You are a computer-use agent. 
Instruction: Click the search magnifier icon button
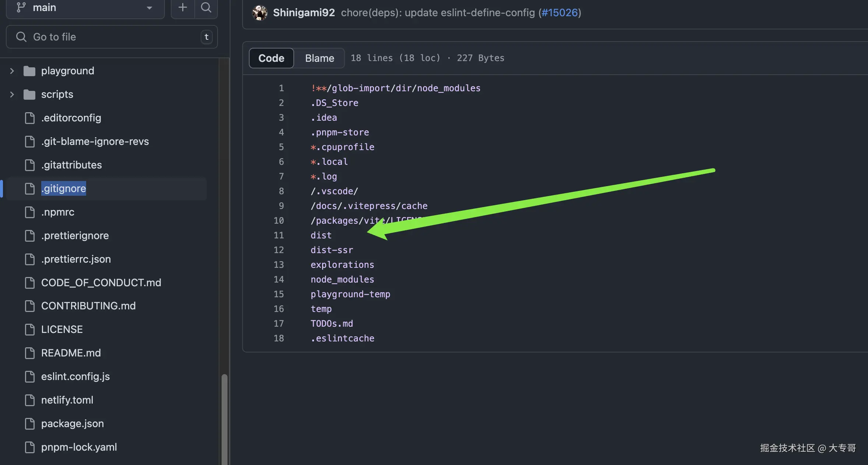tap(206, 7)
